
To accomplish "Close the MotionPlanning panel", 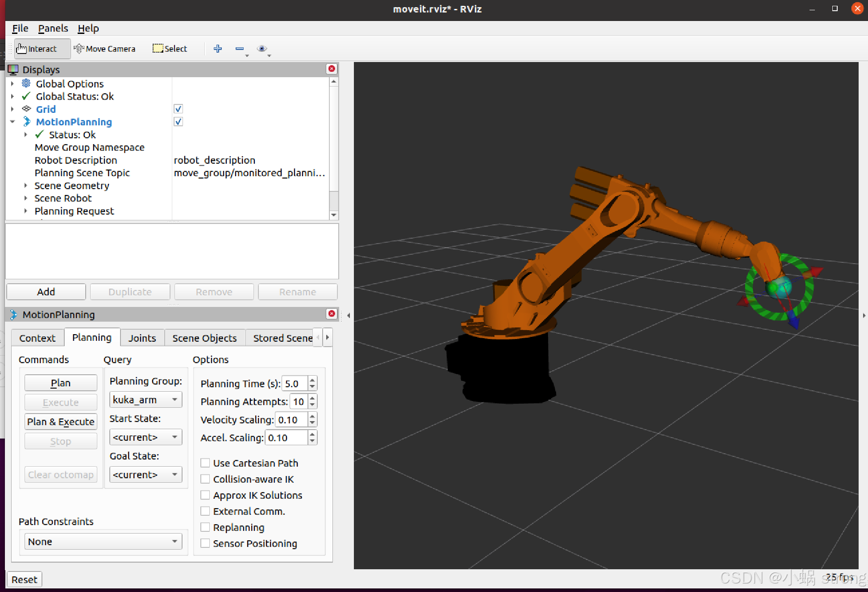I will pos(332,314).
